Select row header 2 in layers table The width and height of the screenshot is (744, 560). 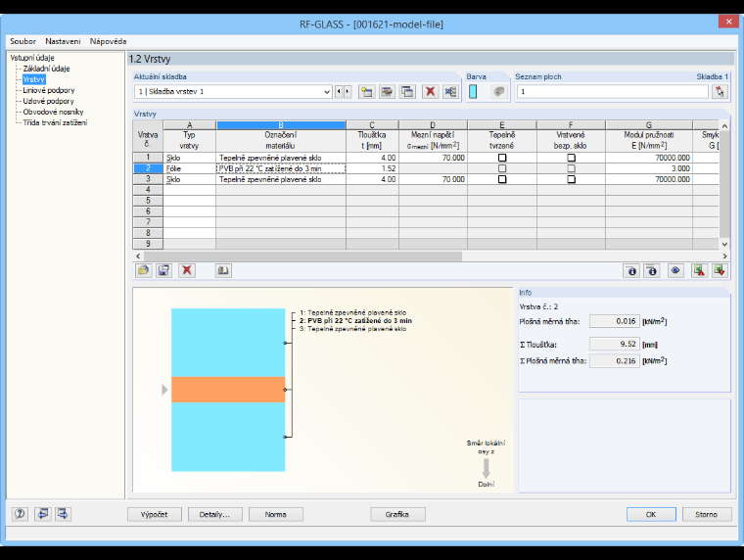(148, 168)
